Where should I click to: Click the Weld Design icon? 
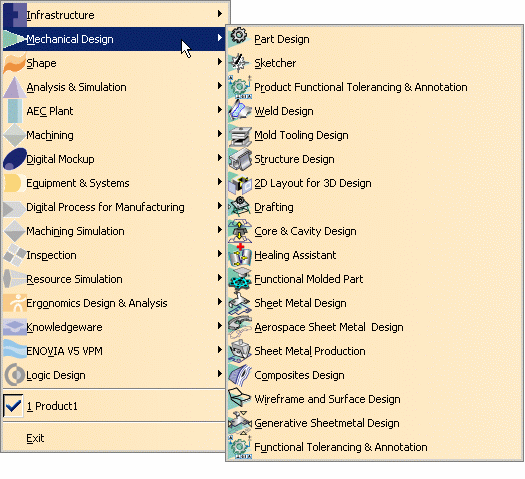coord(239,111)
